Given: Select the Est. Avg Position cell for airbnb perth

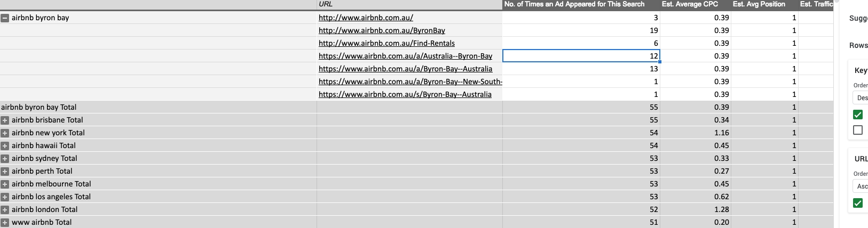Looking at the screenshot, I should tap(764, 171).
